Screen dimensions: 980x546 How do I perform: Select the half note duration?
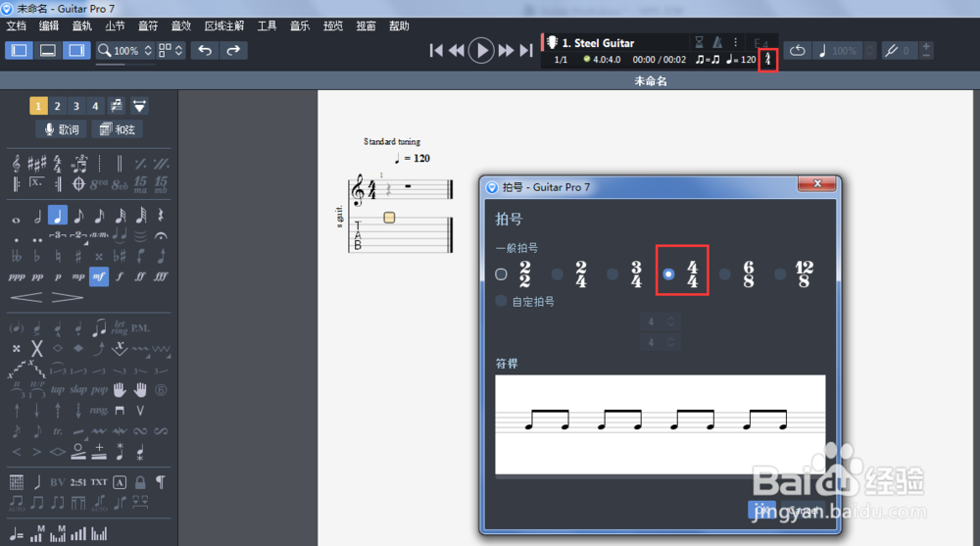click(x=37, y=217)
